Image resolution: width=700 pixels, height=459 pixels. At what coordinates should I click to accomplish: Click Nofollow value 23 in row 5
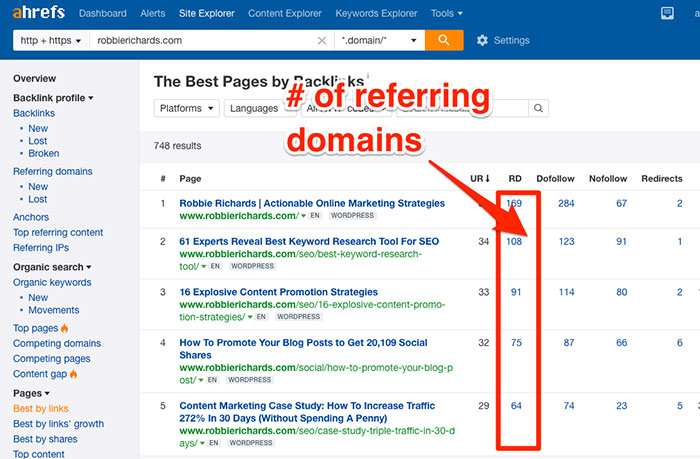(622, 406)
